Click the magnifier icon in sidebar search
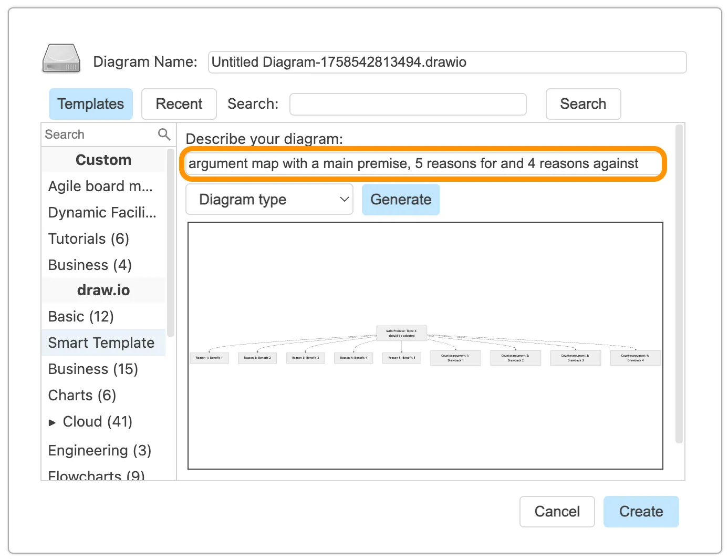This screenshot has height=560, width=728. pos(164,134)
